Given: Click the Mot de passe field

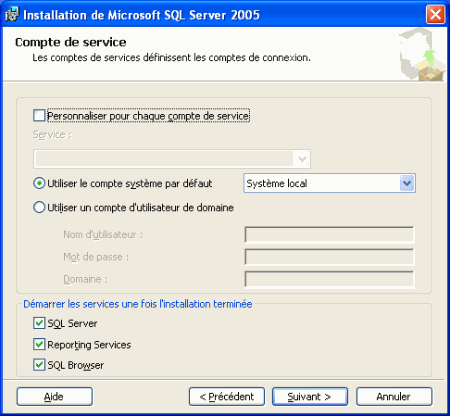Looking at the screenshot, I should pos(329,257).
